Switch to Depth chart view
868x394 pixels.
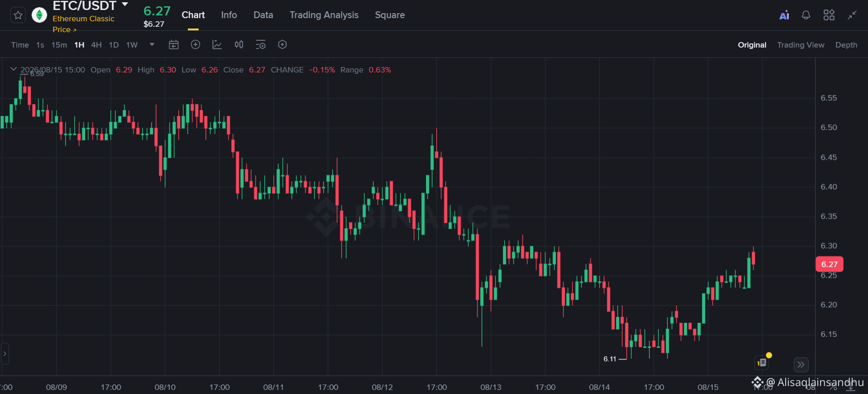(x=846, y=45)
